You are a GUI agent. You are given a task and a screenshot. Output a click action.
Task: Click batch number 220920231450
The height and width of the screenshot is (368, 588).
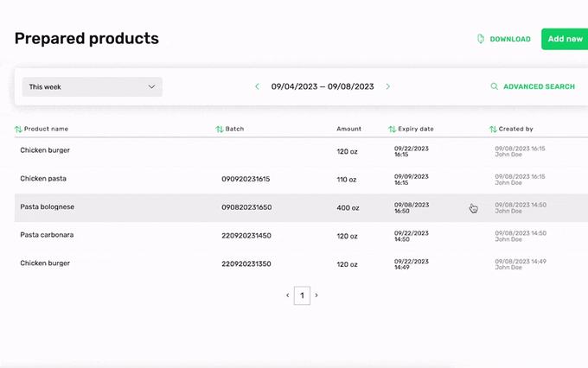pos(246,236)
